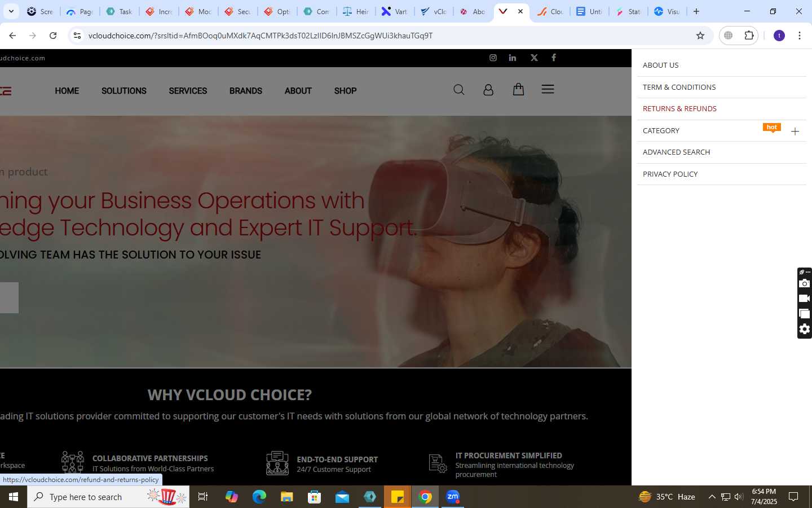Open TERM & CONDITIONS link
This screenshot has width=812, height=508.
(x=679, y=87)
